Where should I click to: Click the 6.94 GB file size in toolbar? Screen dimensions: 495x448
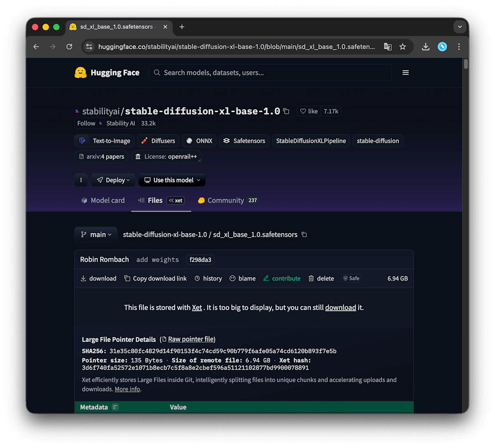(x=398, y=278)
